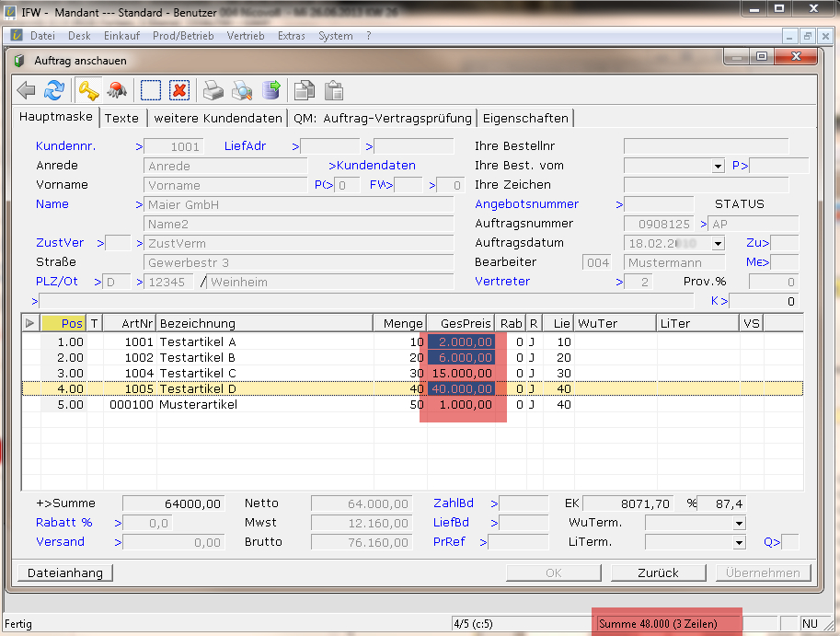Screen dimensions: 840x636
Task: Switch to the weitere Kundendaten tab
Action: point(217,118)
